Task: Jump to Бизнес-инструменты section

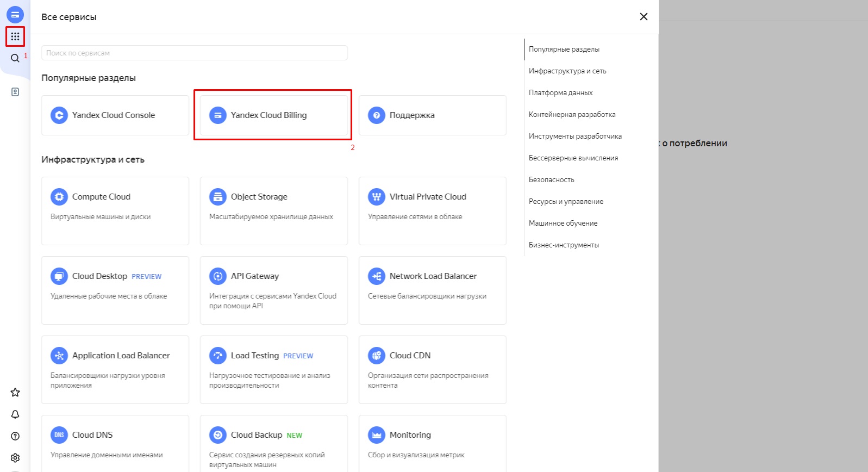Action: click(x=564, y=245)
